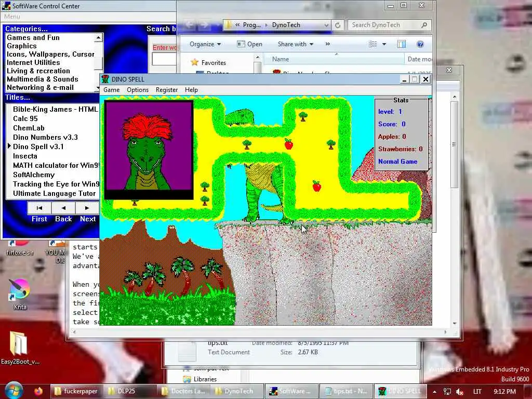The width and height of the screenshot is (532, 399).
Task: Click the apple in the upper maze path
Action: 289,144
